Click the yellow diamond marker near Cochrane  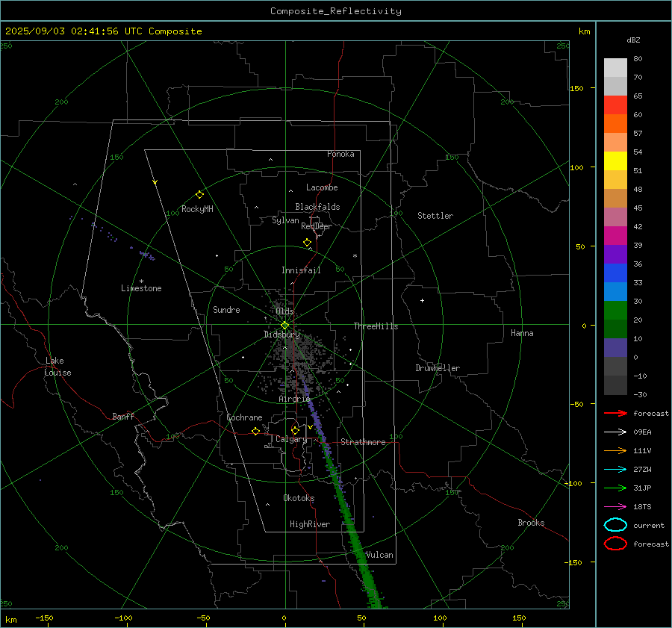[x=256, y=431]
